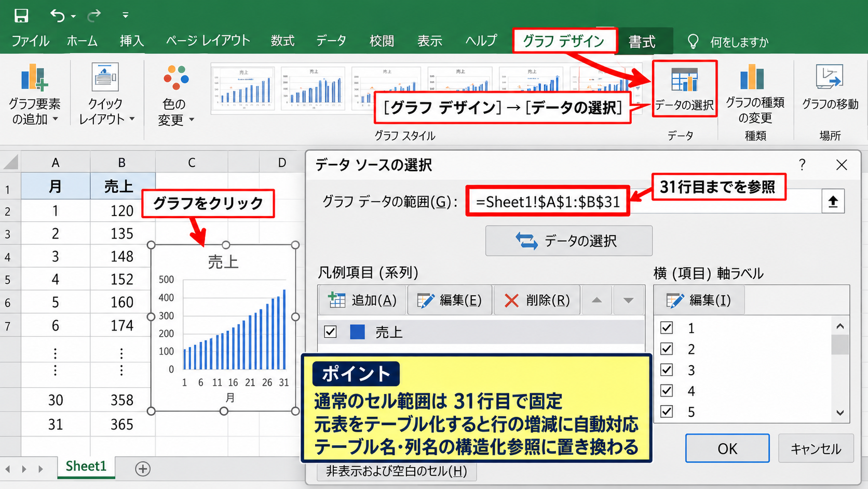
Task: Click the Undo arrow icon
Action: 57,16
